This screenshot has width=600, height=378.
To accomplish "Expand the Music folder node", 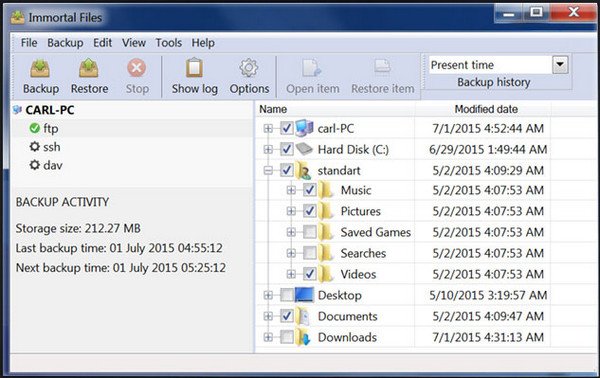I will click(x=291, y=190).
